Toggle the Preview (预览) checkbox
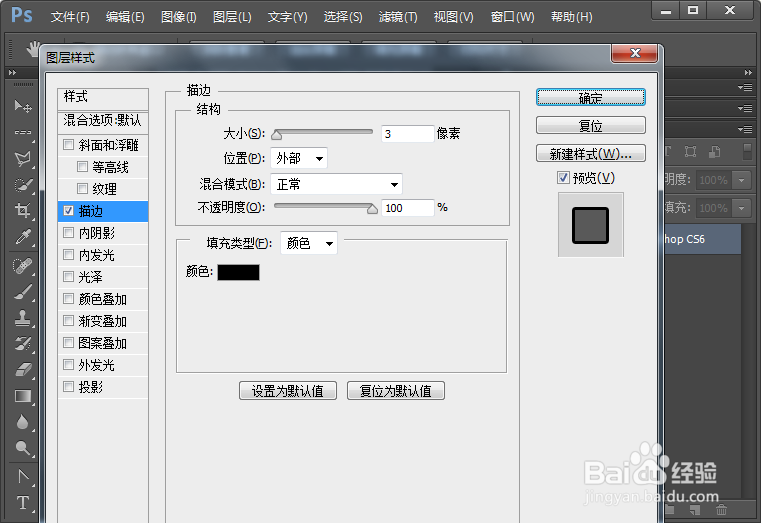The width and height of the screenshot is (761, 523). [563, 178]
